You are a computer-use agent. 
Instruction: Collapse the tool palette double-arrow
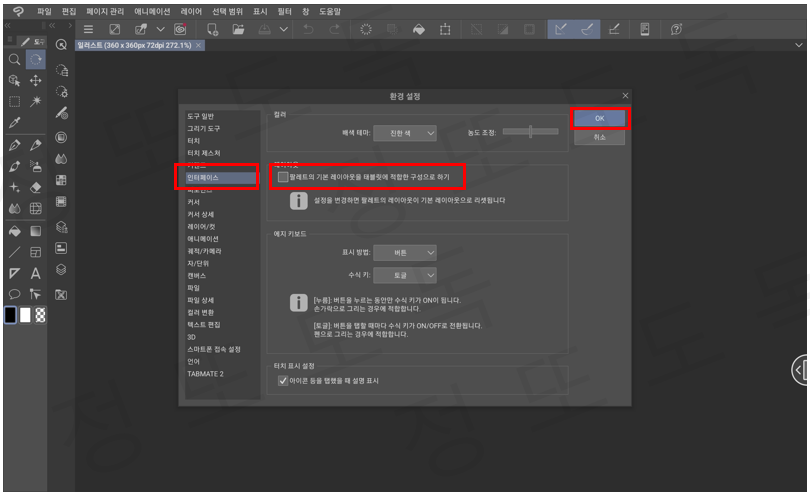click(x=7, y=25)
